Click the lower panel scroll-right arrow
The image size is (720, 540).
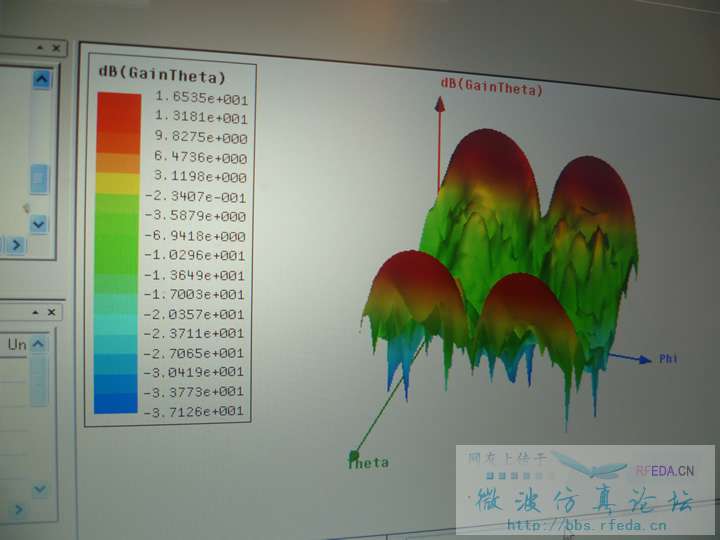[x=19, y=509]
